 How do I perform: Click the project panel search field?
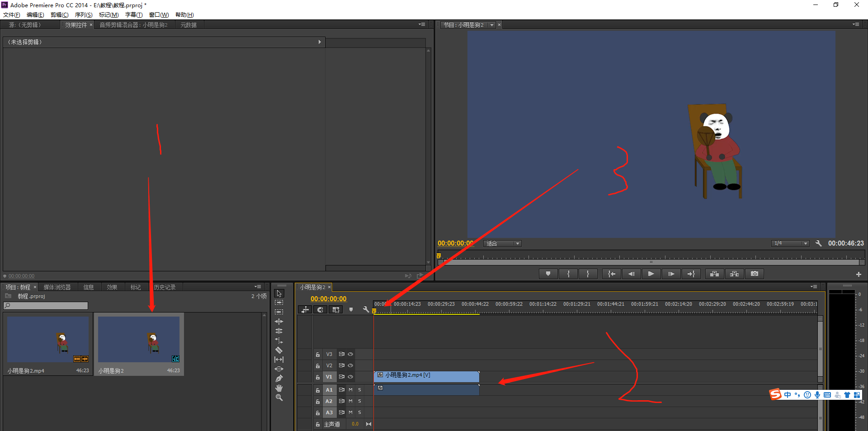click(46, 306)
